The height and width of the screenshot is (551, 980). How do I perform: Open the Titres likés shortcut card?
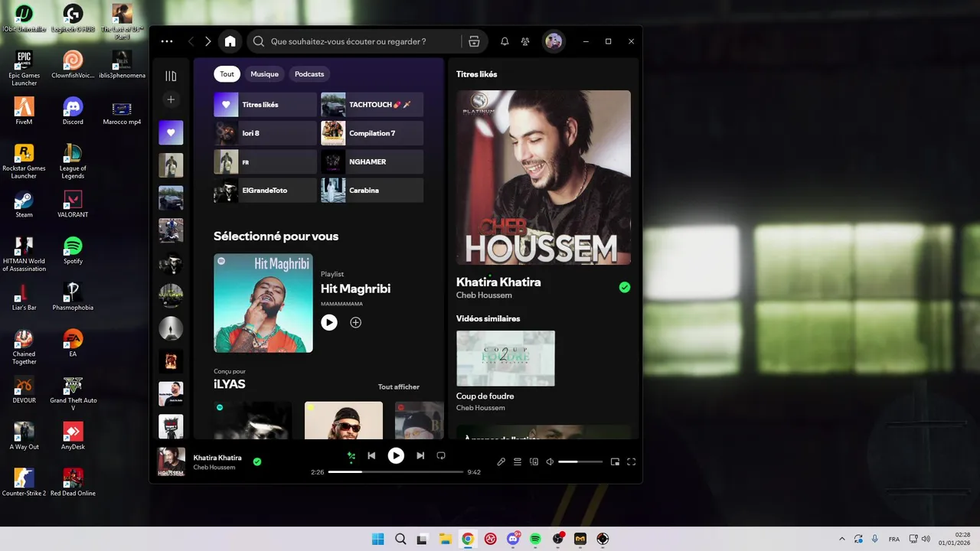coord(265,104)
